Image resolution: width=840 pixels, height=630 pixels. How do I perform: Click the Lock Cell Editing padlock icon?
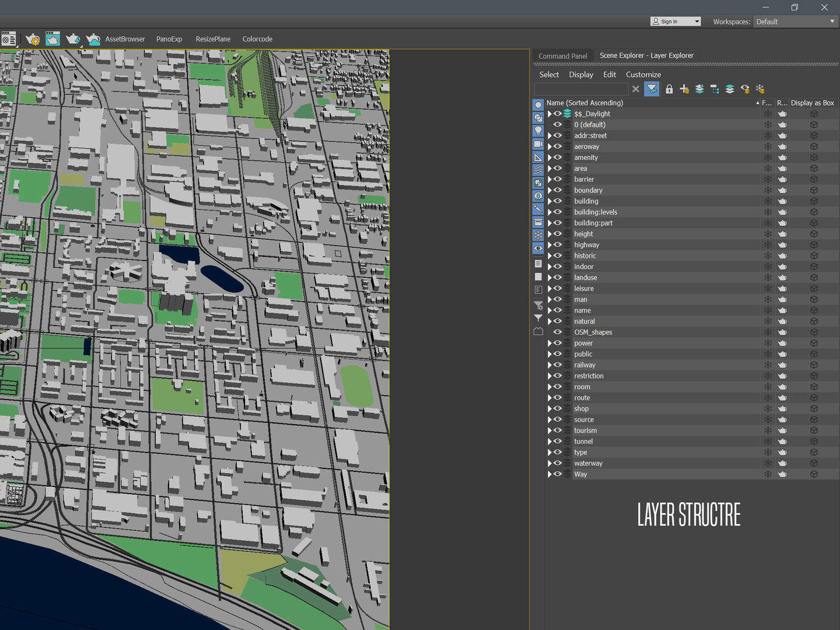(x=669, y=89)
